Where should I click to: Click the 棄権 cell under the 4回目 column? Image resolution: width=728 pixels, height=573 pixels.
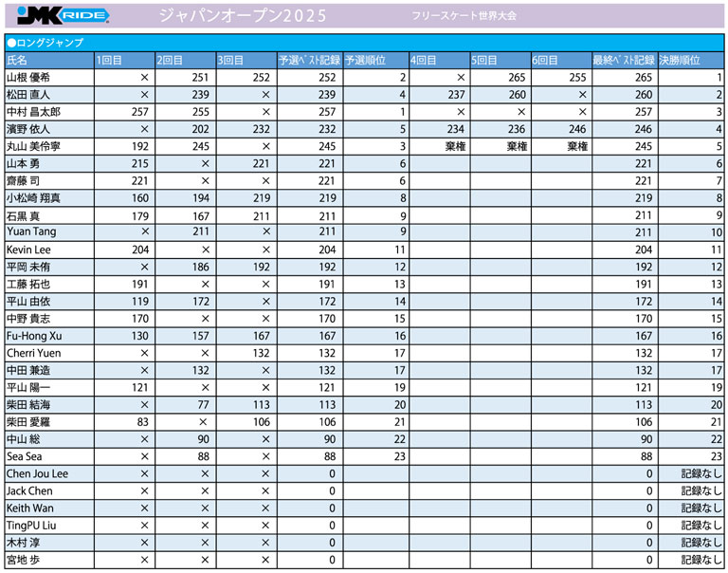(x=455, y=146)
